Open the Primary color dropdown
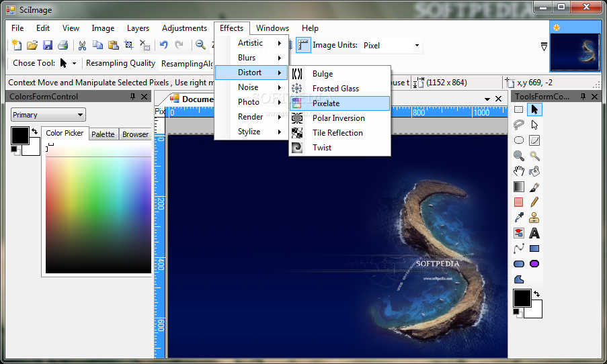This screenshot has width=607, height=364. point(48,114)
